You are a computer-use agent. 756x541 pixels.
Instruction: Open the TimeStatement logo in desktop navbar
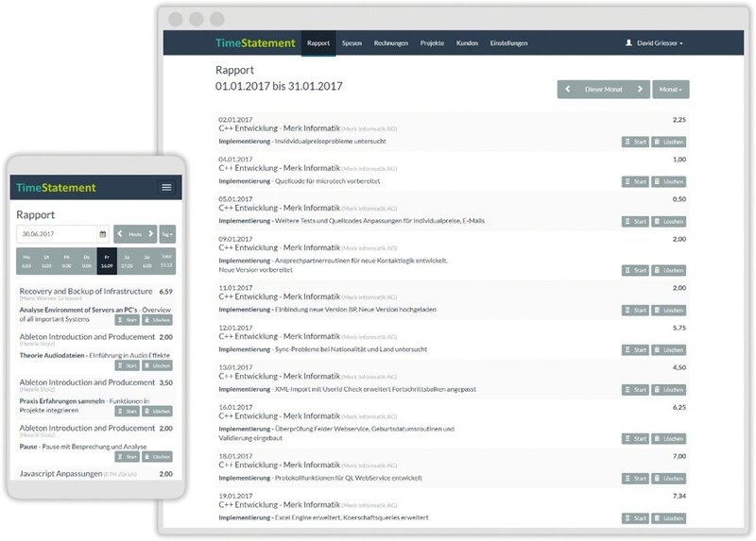(253, 43)
